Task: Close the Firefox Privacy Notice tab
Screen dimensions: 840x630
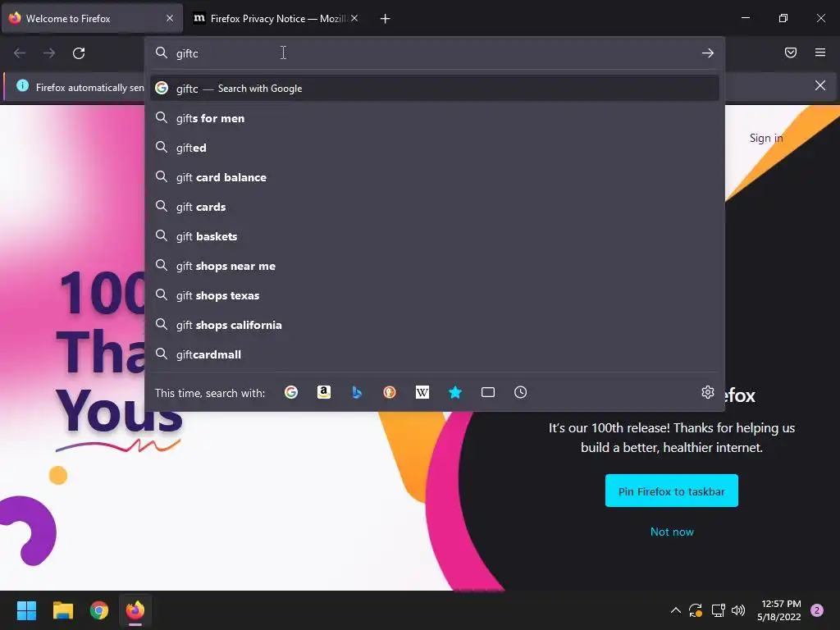Action: pyautogui.click(x=354, y=18)
